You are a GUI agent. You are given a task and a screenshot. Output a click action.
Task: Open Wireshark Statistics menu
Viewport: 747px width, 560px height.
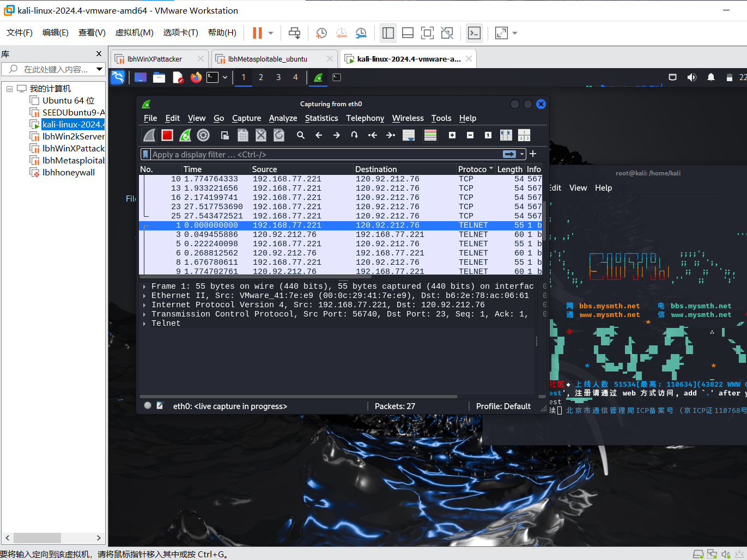pos(321,118)
